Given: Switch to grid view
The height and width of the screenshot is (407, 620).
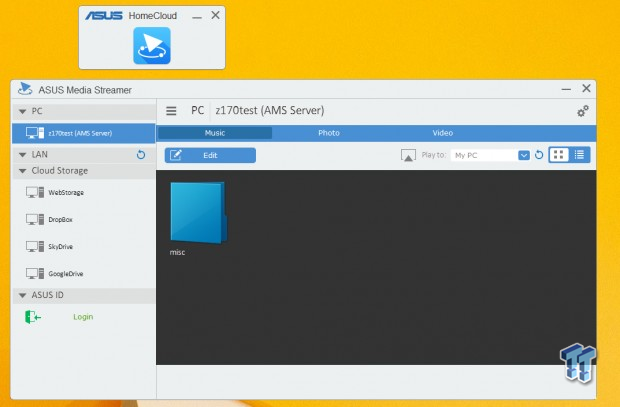Looking at the screenshot, I should (558, 155).
